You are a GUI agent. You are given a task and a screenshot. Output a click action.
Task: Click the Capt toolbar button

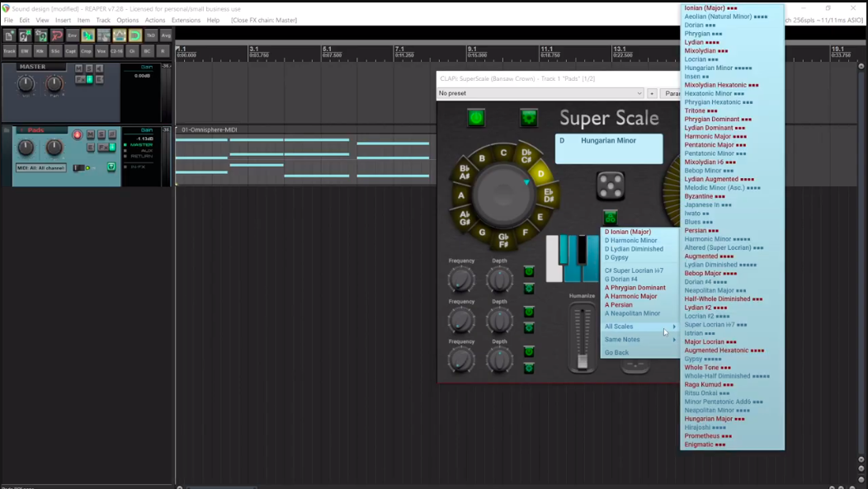pos(70,51)
